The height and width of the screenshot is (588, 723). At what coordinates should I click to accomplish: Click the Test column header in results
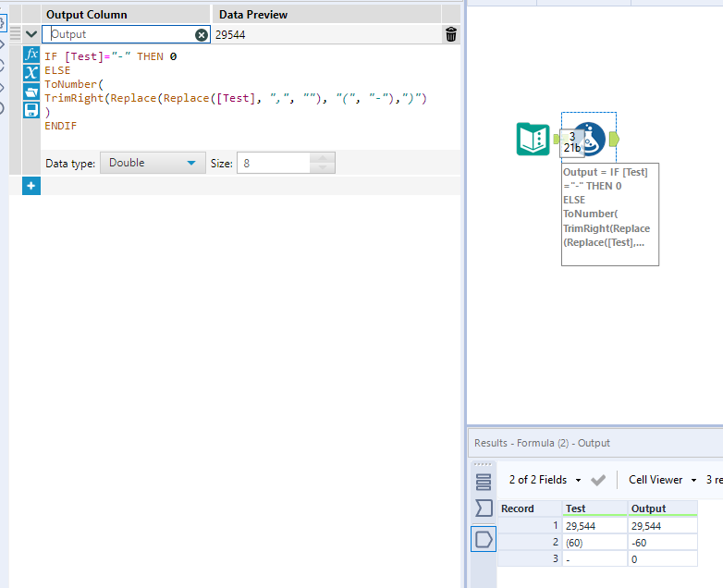click(x=594, y=508)
